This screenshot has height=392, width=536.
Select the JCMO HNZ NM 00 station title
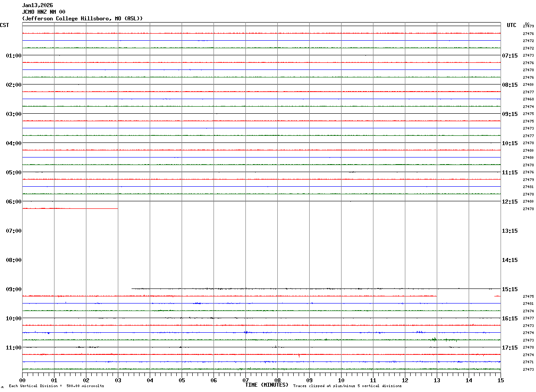tap(44, 12)
